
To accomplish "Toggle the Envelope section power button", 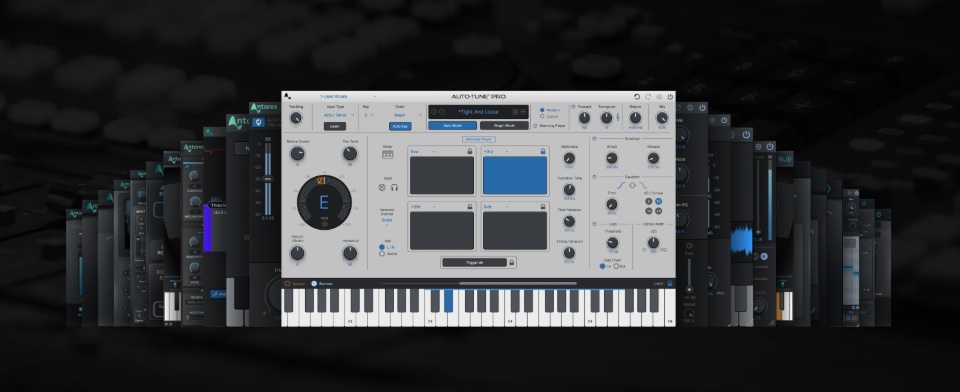I will [x=594, y=139].
